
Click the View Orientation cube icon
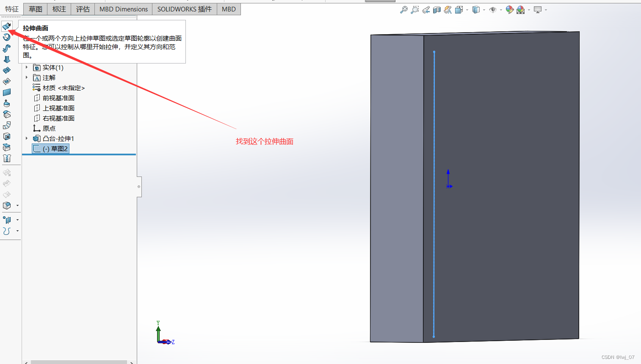[459, 10]
